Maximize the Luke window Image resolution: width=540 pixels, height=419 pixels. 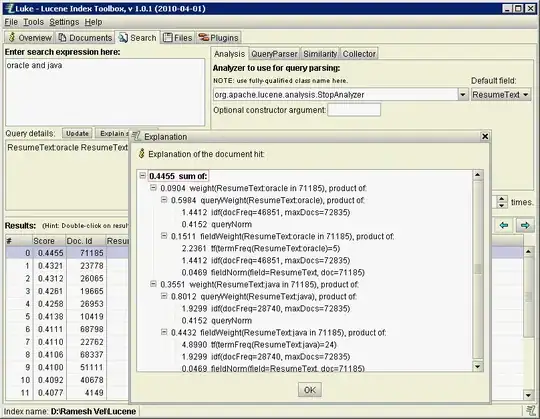(x=518, y=8)
